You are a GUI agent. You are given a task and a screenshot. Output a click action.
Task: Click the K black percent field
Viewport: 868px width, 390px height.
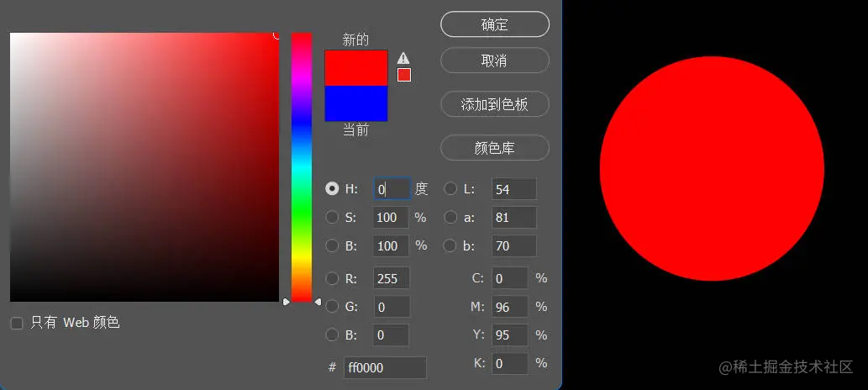(x=510, y=363)
